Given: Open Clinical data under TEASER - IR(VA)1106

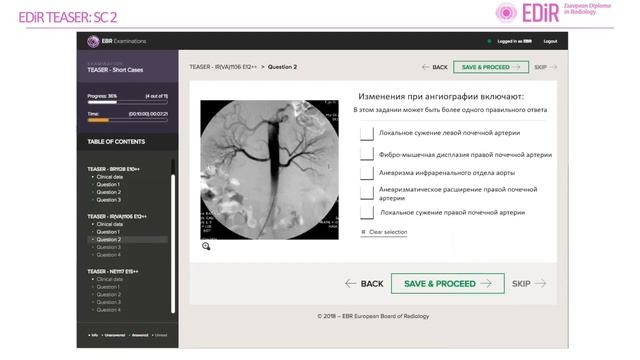Looking at the screenshot, I should (x=109, y=224).
